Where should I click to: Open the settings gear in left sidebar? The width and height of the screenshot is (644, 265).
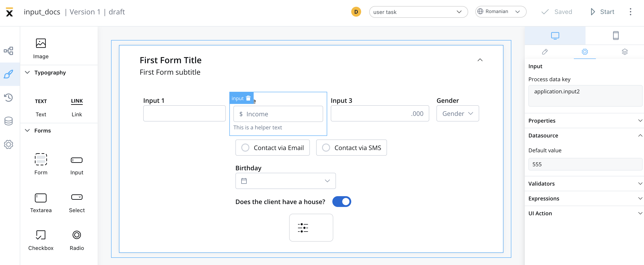click(x=9, y=144)
